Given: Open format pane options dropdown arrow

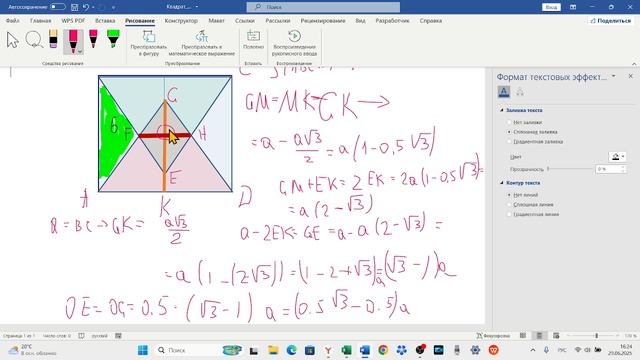Looking at the screenshot, I should pos(613,76).
